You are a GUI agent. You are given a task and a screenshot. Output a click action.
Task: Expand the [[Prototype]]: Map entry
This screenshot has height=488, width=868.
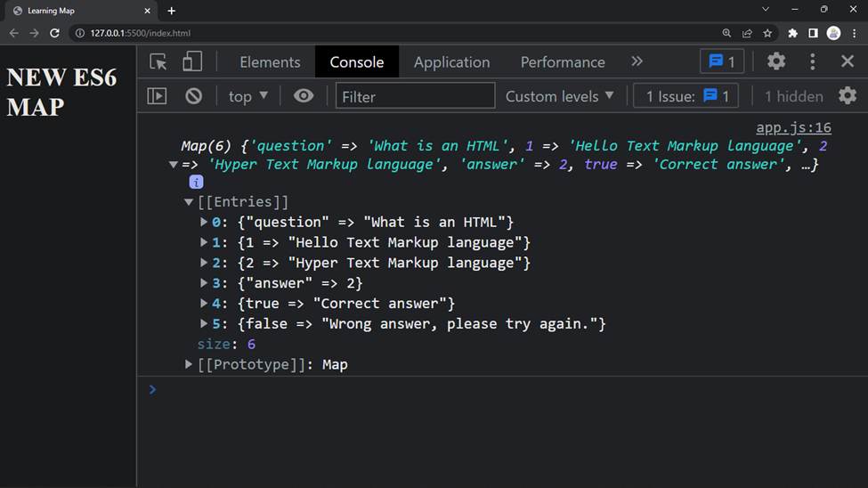(188, 364)
